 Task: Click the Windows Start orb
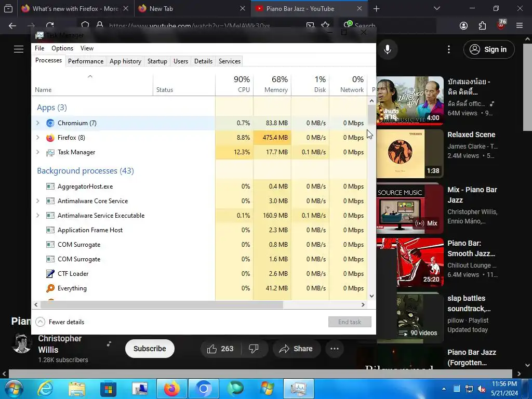pos(13,389)
